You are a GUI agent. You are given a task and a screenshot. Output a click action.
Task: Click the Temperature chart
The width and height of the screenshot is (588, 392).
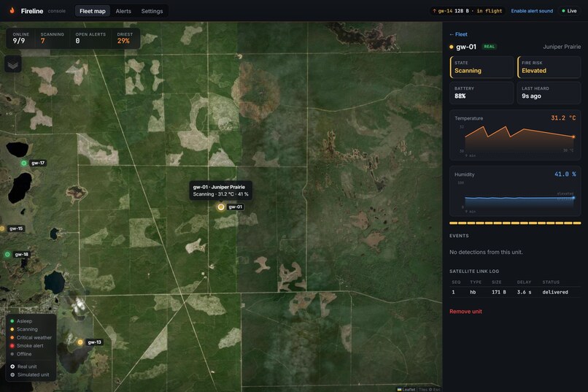515,136
